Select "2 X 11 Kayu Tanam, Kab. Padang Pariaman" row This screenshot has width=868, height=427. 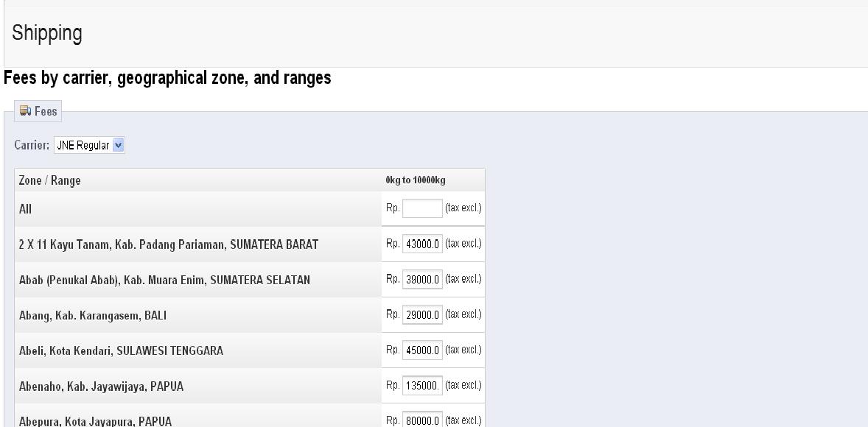[x=168, y=244]
